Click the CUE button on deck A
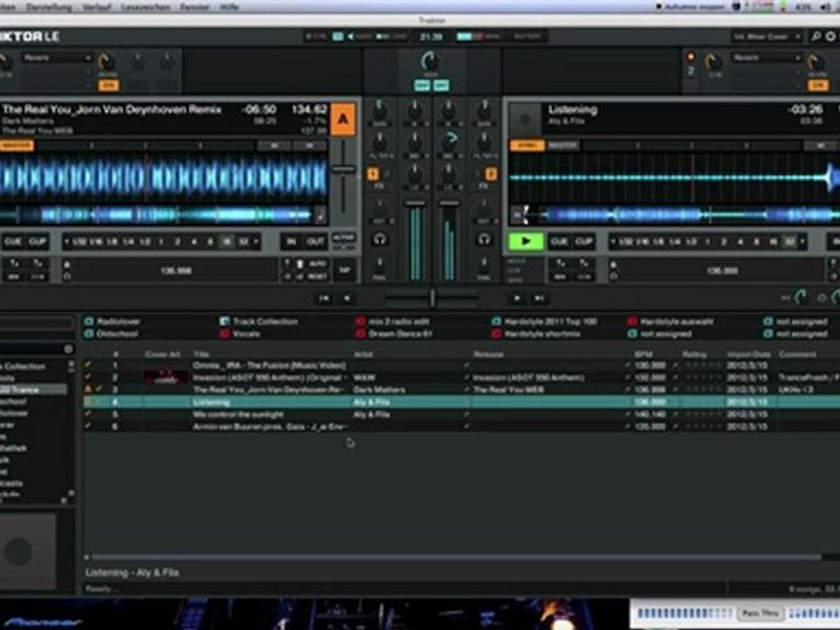 click(x=13, y=241)
